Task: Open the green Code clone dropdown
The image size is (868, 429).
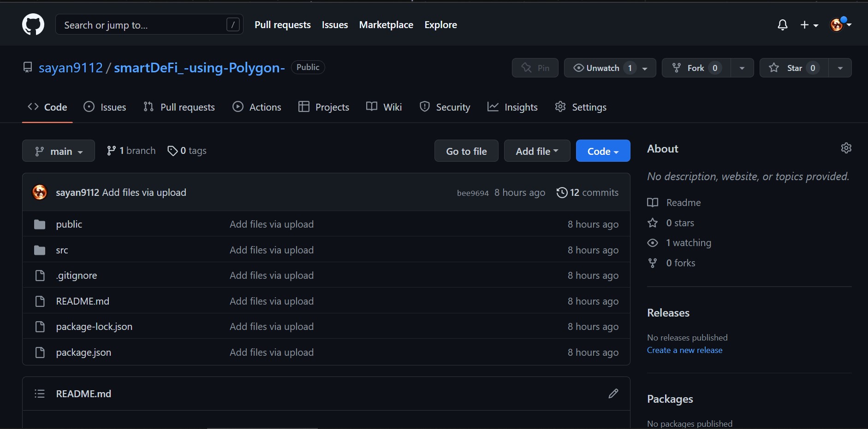Action: coord(603,151)
